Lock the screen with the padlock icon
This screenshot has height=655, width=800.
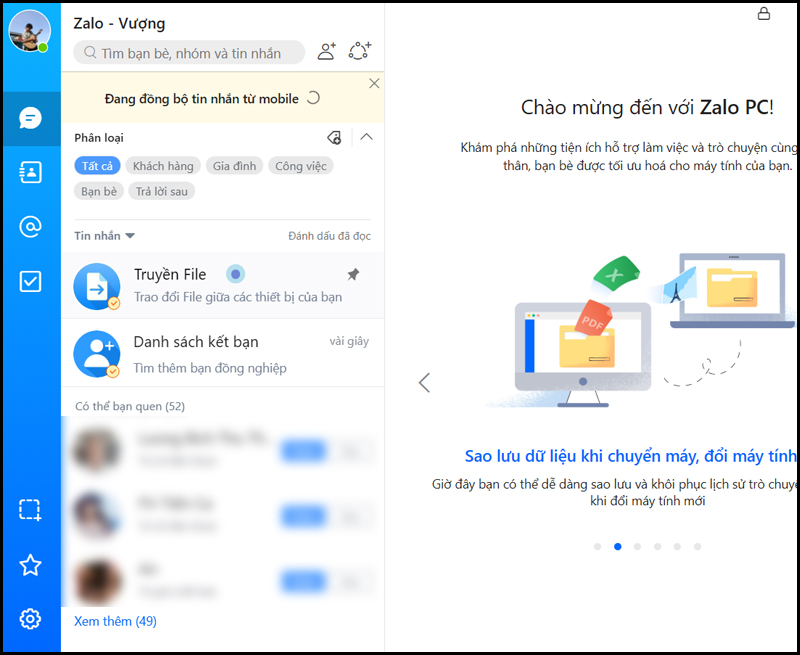pyautogui.click(x=764, y=13)
